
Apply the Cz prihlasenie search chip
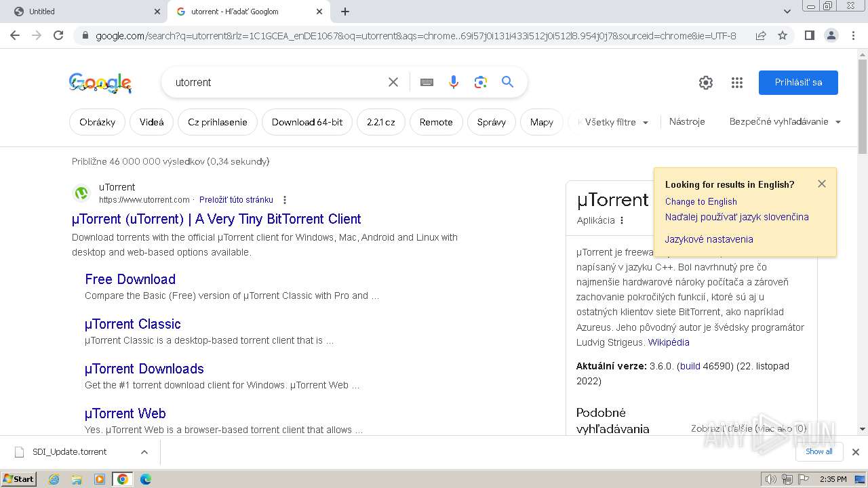click(x=218, y=122)
